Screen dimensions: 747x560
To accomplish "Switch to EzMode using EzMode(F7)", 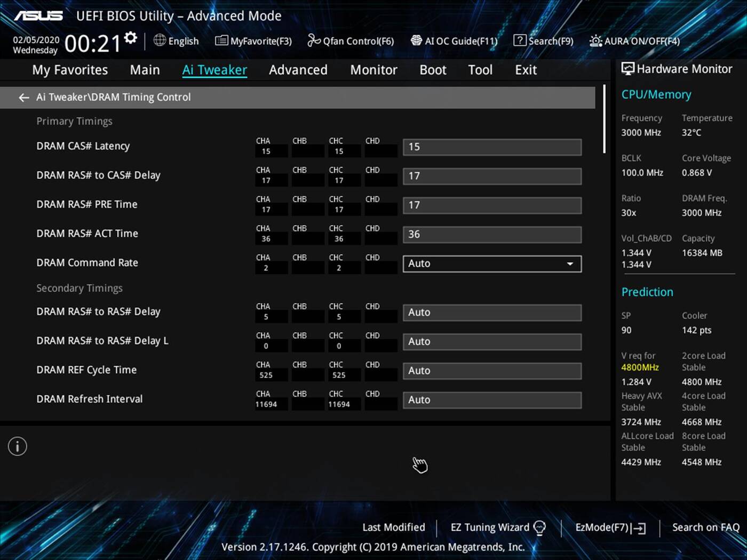I will [609, 527].
